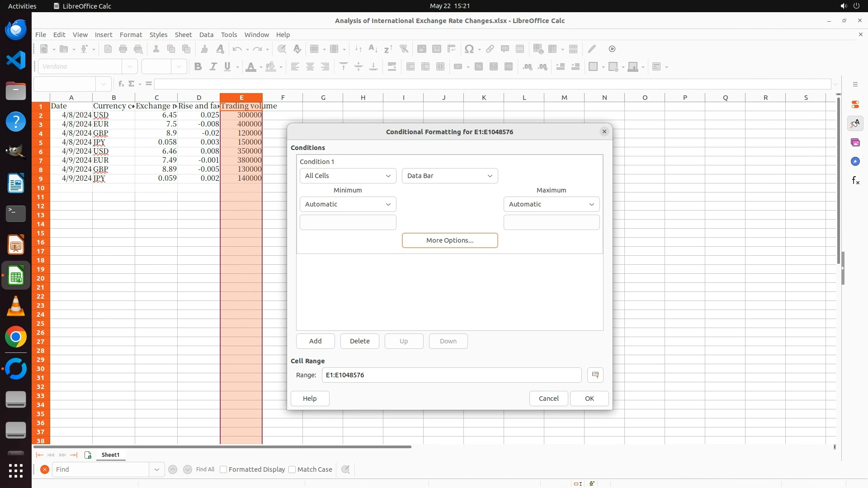This screenshot has height=488, width=868.
Task: Enable the Formatted Display checkbox
Action: (223, 469)
